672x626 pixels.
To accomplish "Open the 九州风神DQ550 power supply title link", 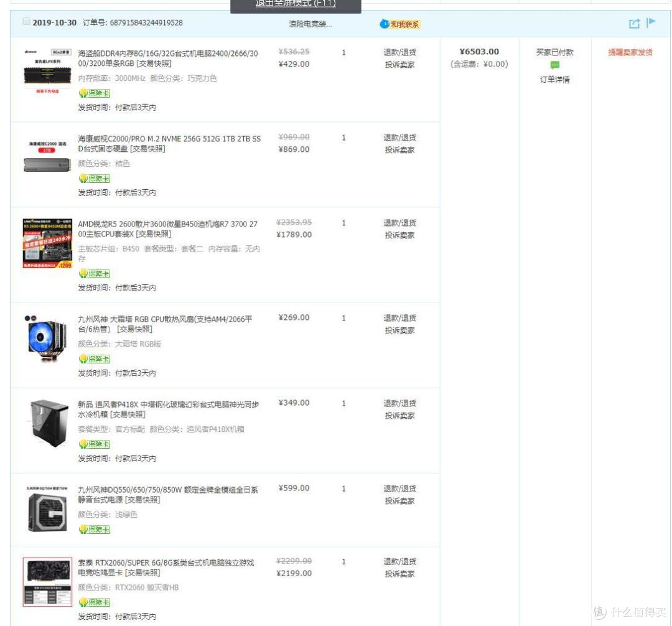I will [x=168, y=495].
